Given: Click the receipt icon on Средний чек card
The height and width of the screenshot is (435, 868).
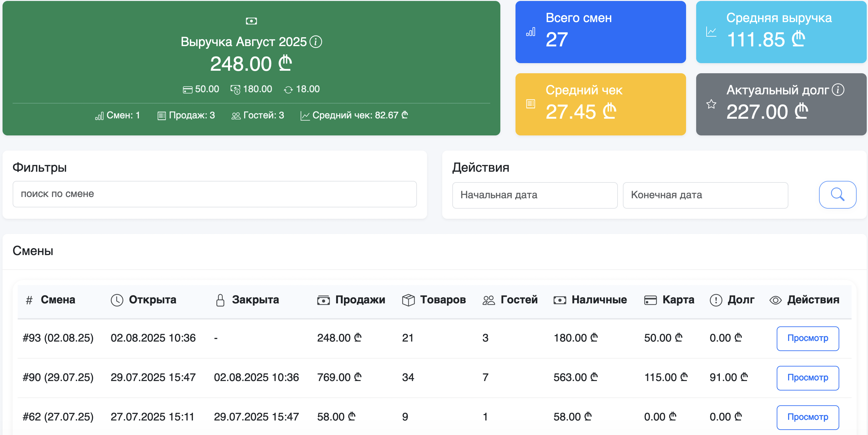Looking at the screenshot, I should click(531, 104).
